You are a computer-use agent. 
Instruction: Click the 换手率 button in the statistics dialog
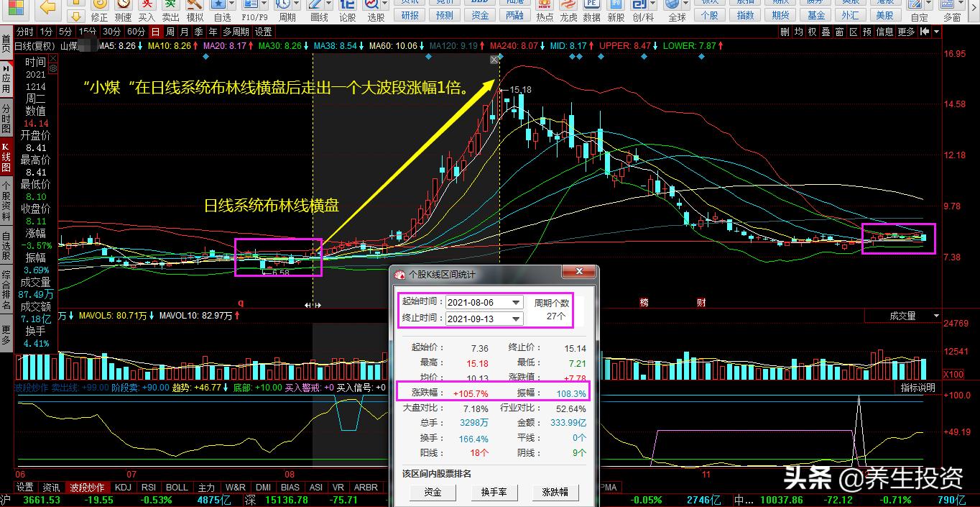pyautogui.click(x=494, y=493)
